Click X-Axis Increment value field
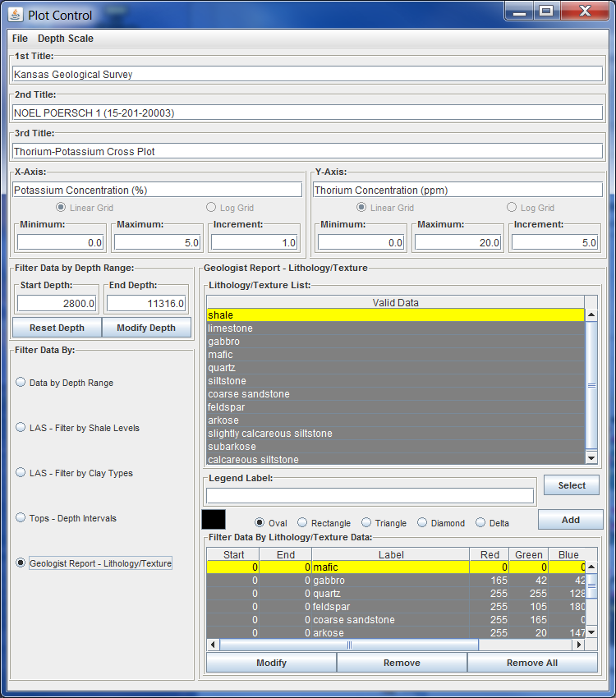Image resolution: width=616 pixels, height=698 pixels. pos(254,242)
